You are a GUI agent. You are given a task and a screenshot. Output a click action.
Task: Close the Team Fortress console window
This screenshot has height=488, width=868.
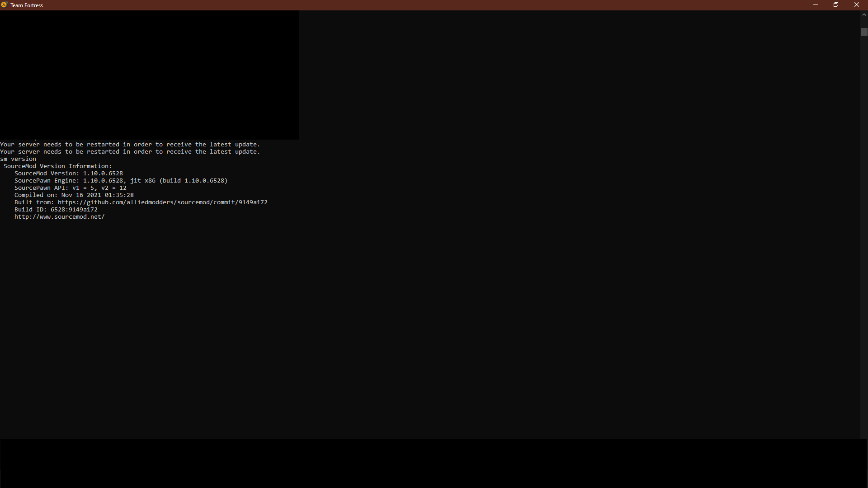click(x=856, y=5)
